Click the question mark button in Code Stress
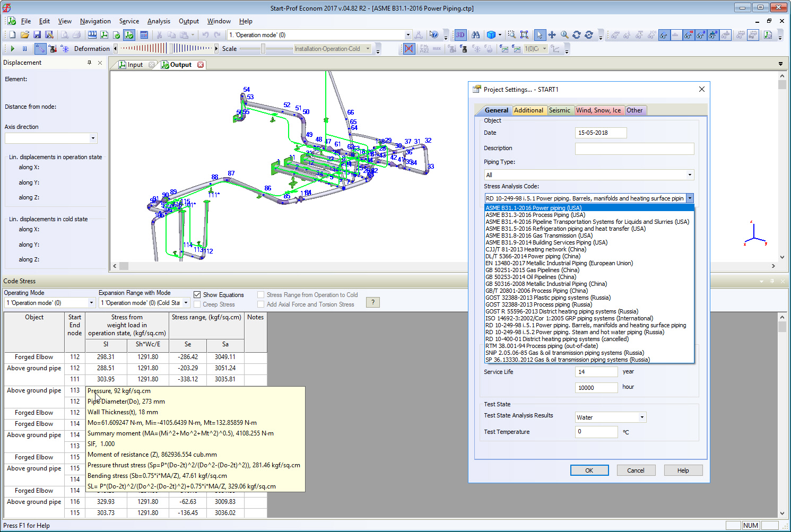 [373, 302]
